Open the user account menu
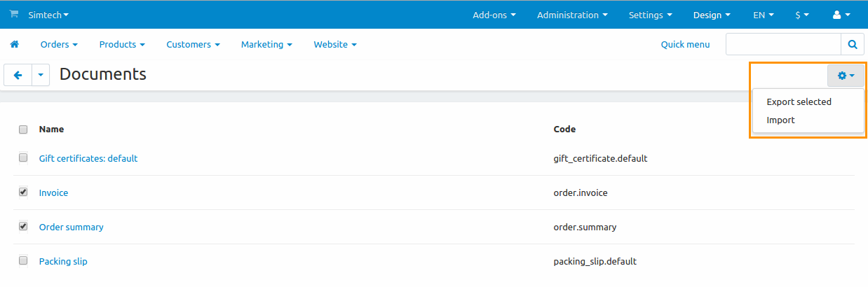868x287 pixels. point(841,15)
